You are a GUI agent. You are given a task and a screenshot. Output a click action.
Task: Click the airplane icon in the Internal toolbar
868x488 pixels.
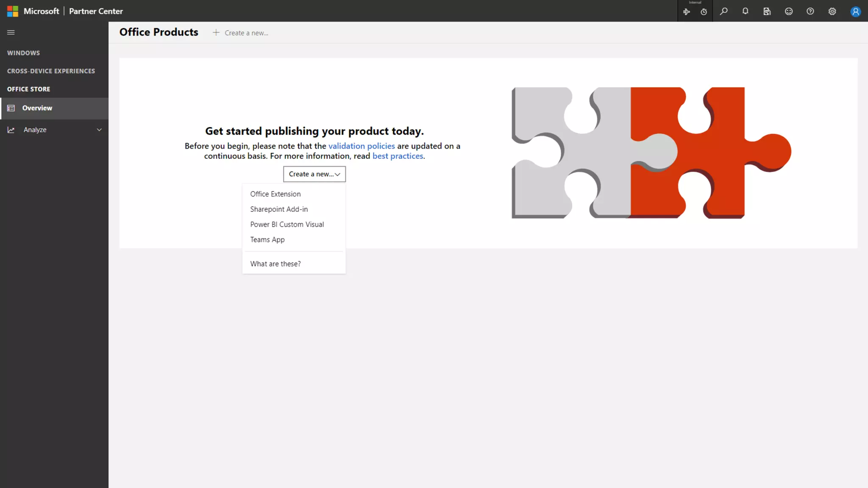[x=687, y=12]
